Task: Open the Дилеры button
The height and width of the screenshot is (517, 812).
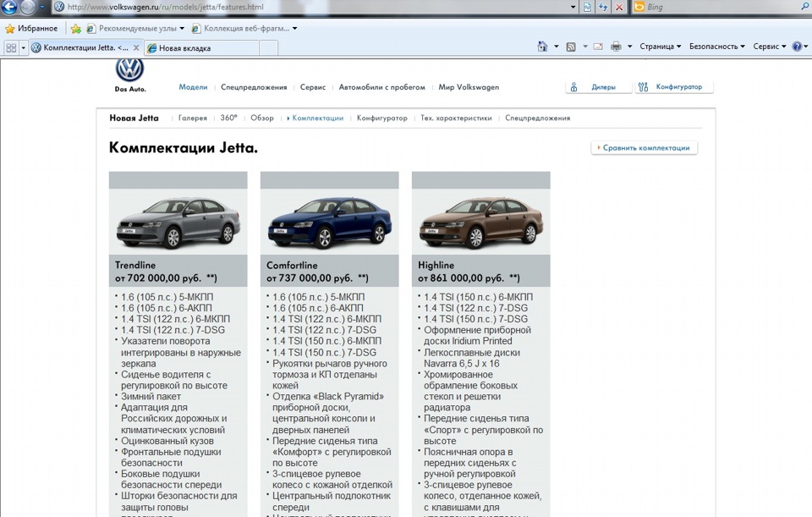Action: click(598, 87)
